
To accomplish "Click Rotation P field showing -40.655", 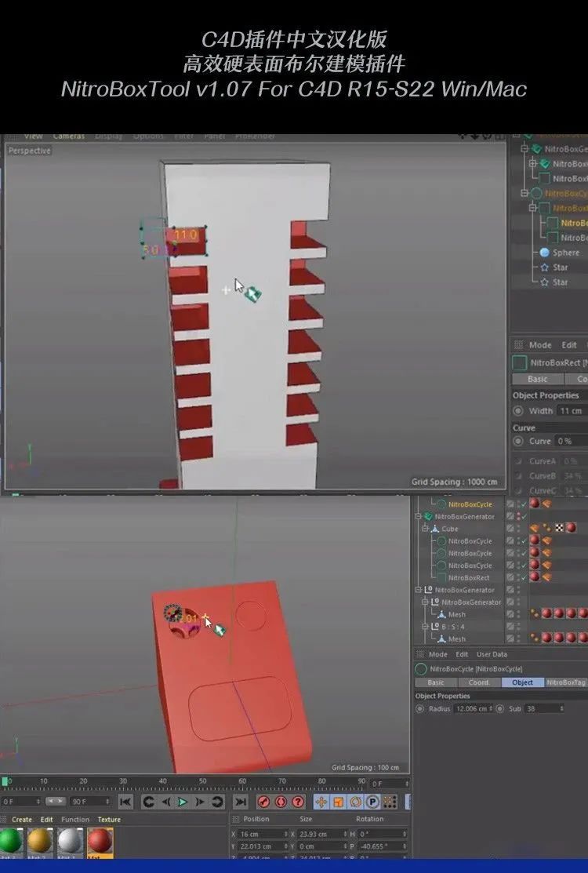I will coord(383,846).
